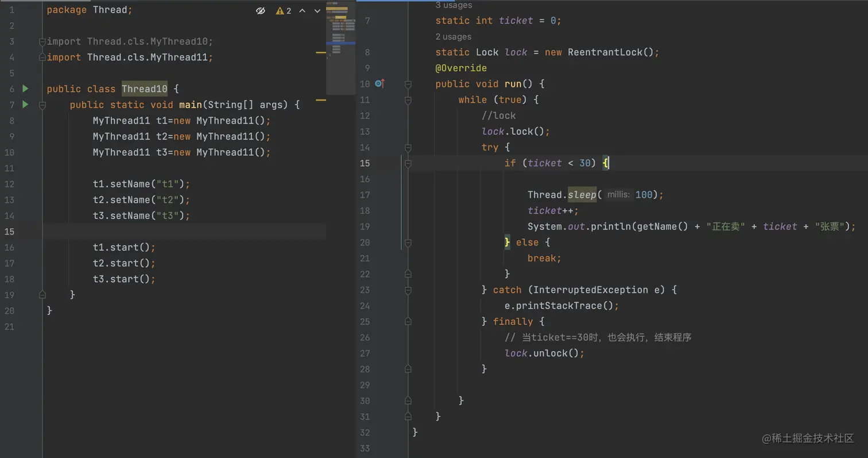Open the '3 usages' hint above ticket

[x=454, y=5]
